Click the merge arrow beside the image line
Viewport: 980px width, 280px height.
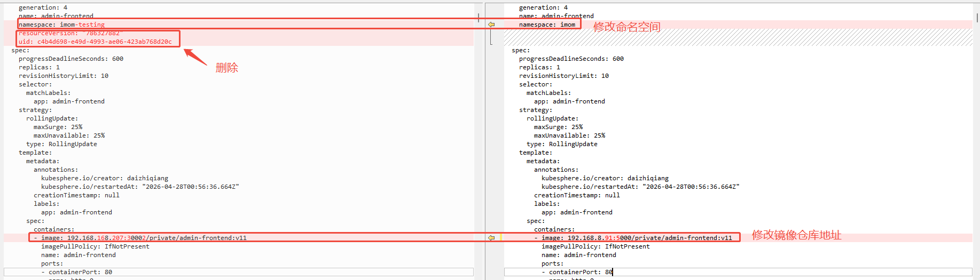pos(491,238)
